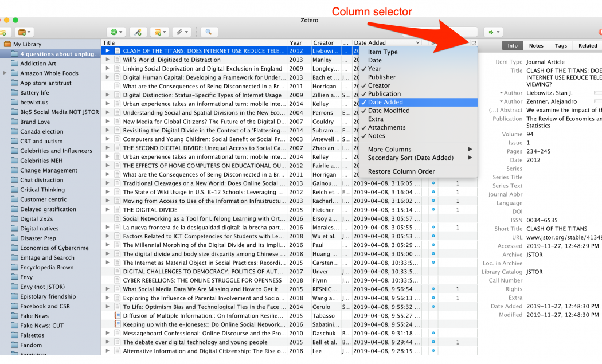Click document icon of Will's World row
The width and height of the screenshot is (602, 364).
click(x=118, y=60)
